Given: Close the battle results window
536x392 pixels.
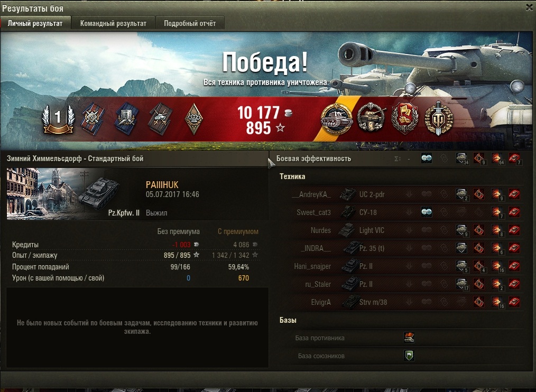Looking at the screenshot, I should 530,7.
